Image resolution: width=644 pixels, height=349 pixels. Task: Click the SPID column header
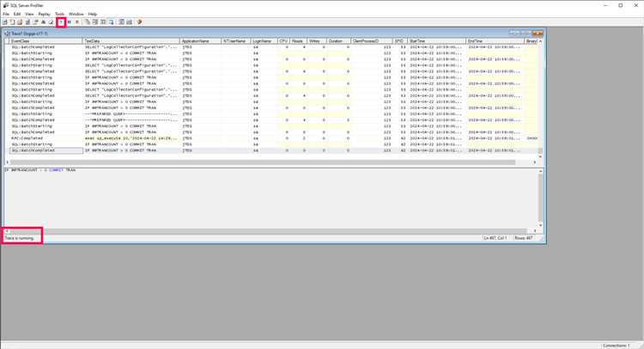[400, 41]
